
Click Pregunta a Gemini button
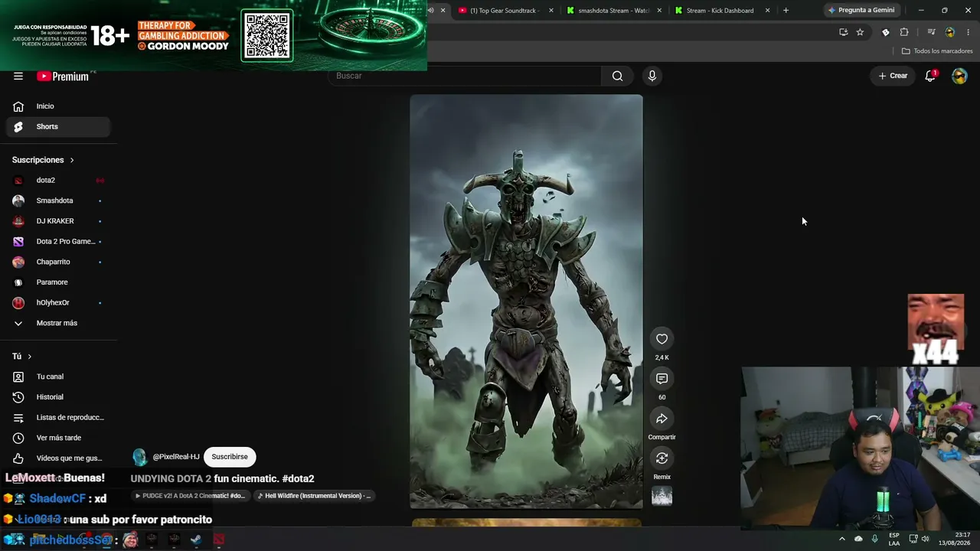[x=861, y=11]
